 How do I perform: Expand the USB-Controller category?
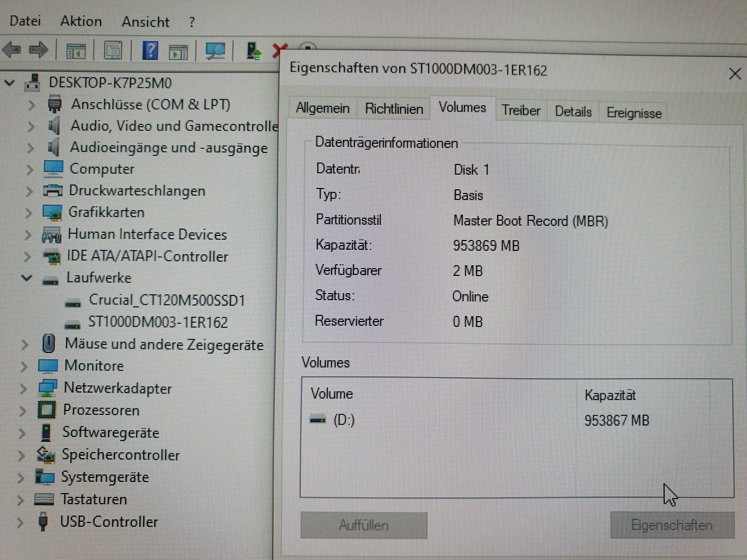(20, 522)
